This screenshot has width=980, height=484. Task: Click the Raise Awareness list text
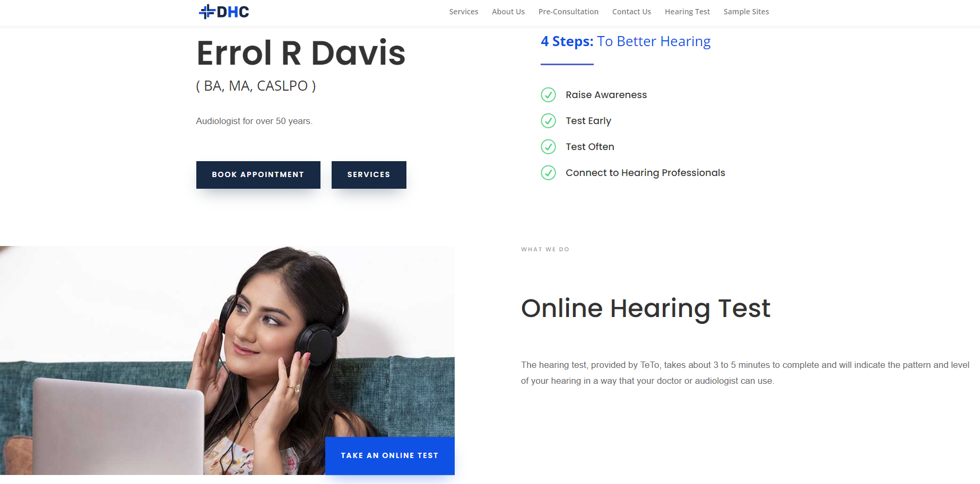point(606,95)
